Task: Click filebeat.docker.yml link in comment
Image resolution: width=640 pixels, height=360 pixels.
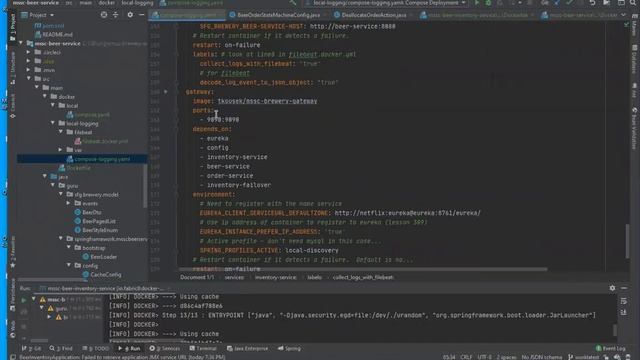Action: point(322,54)
